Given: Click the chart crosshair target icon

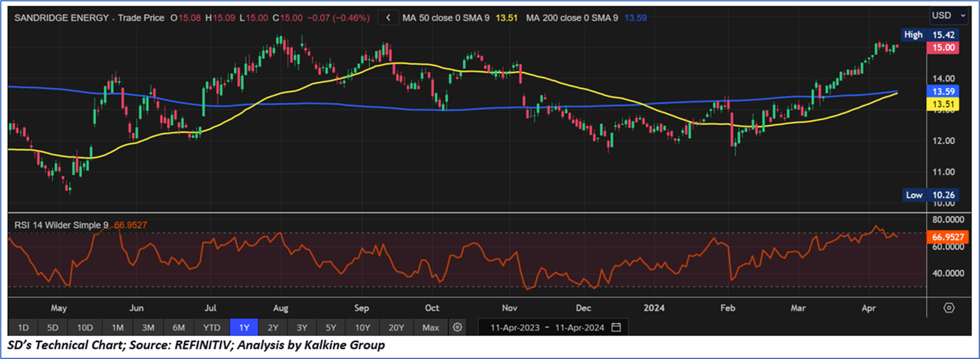Looking at the screenshot, I should click(x=949, y=308).
